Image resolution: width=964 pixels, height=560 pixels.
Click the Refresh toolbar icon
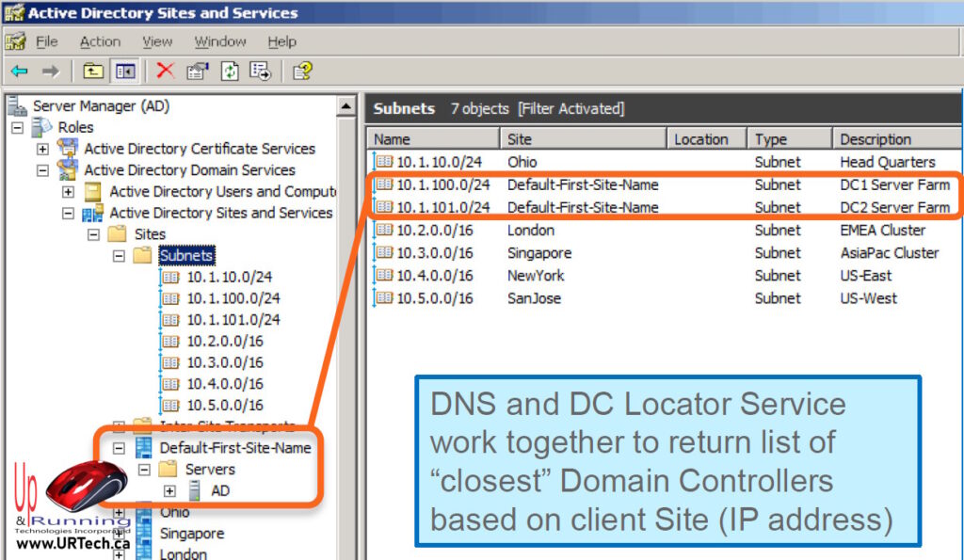(230, 72)
